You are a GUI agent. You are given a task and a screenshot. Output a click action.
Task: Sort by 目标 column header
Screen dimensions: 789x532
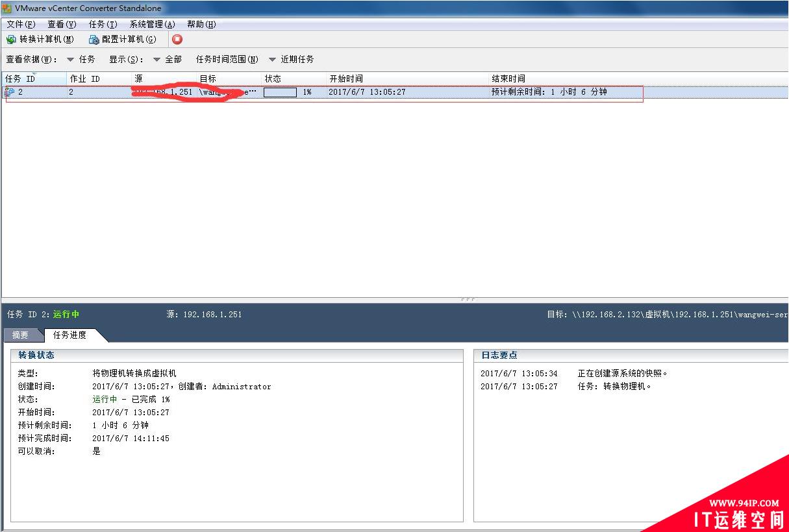tap(229, 79)
